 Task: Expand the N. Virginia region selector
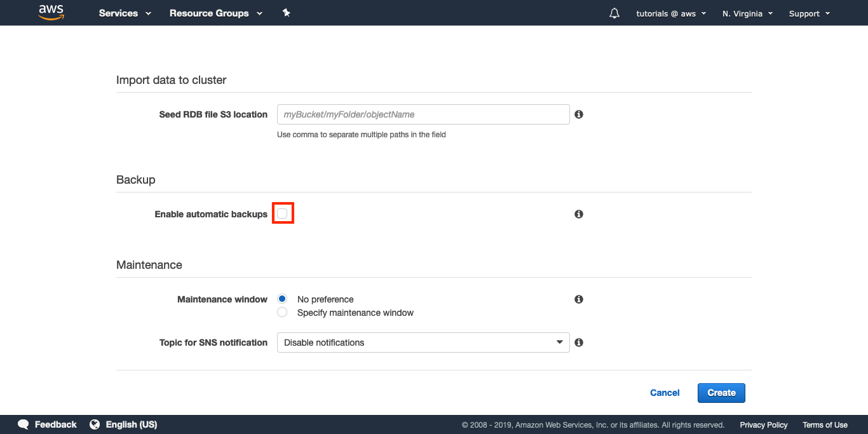(x=747, y=13)
